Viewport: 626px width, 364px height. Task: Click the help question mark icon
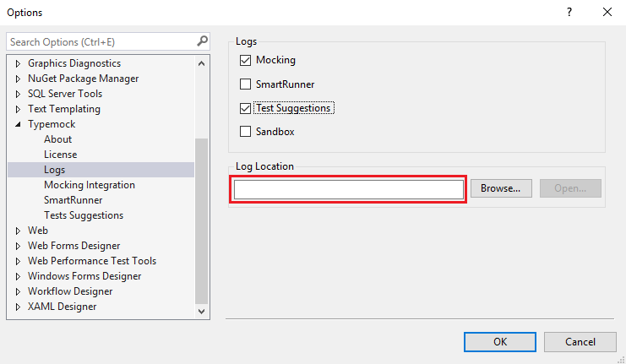pos(569,13)
